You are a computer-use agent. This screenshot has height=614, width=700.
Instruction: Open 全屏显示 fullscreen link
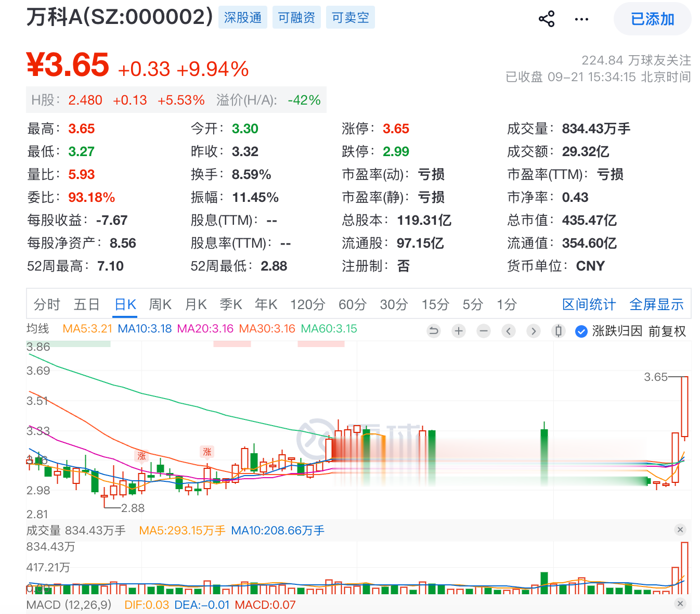coord(656,304)
